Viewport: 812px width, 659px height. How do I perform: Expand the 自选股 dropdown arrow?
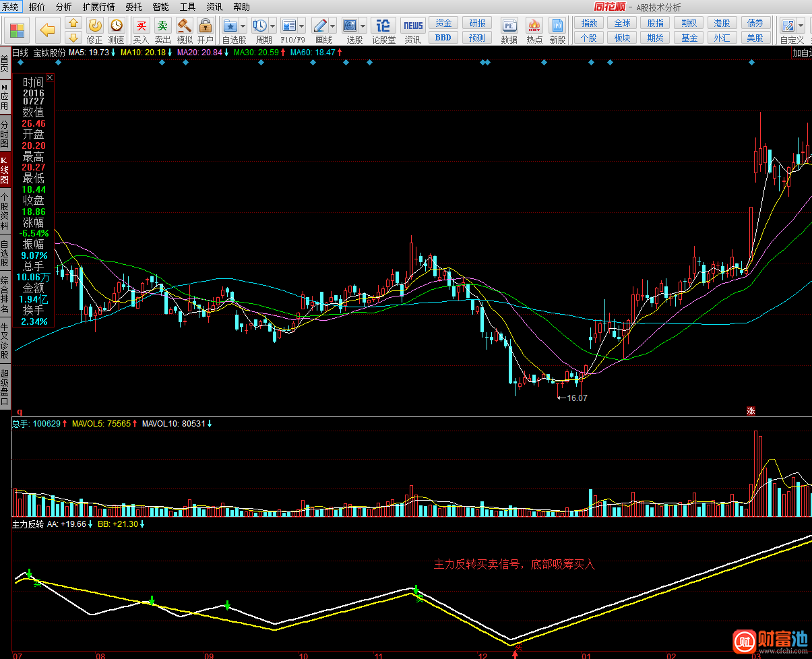click(243, 26)
